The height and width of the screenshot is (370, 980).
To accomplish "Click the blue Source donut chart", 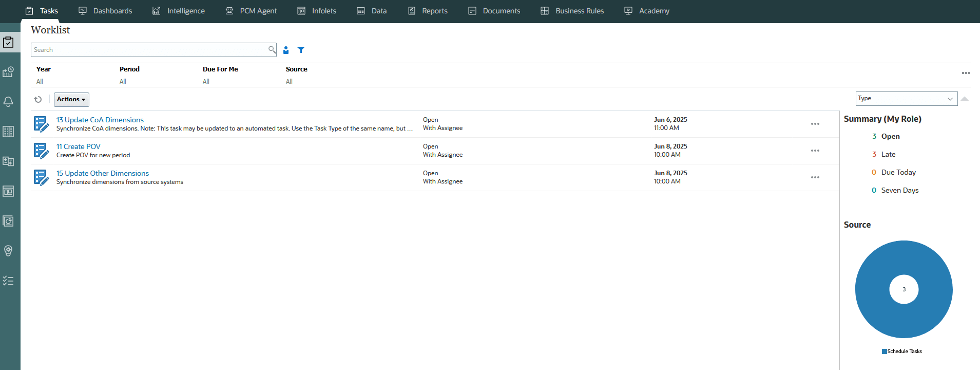I will point(904,289).
